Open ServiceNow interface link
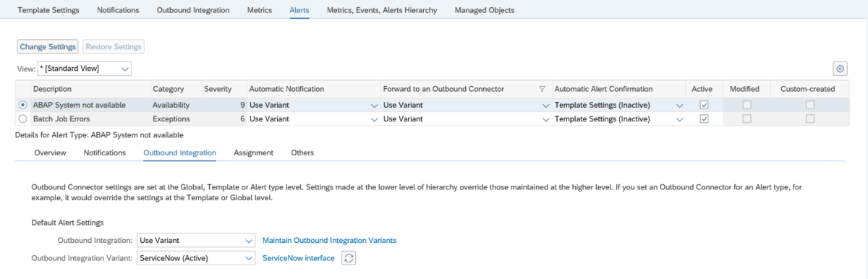Screen dimensions: 868x279 299,258
